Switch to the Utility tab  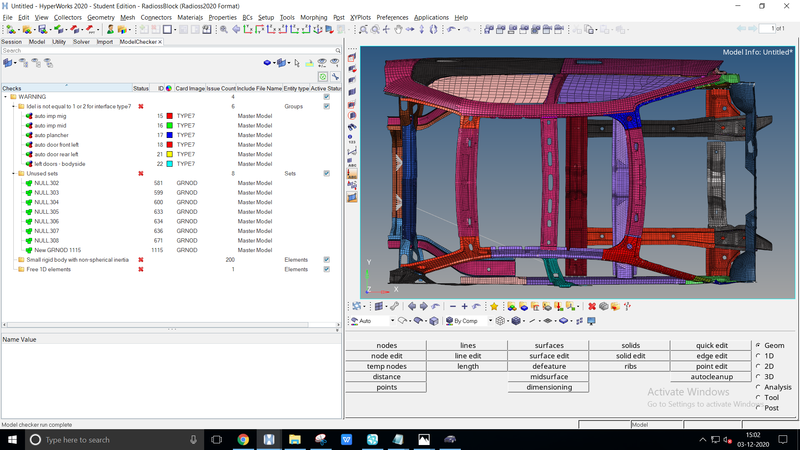tap(60, 42)
